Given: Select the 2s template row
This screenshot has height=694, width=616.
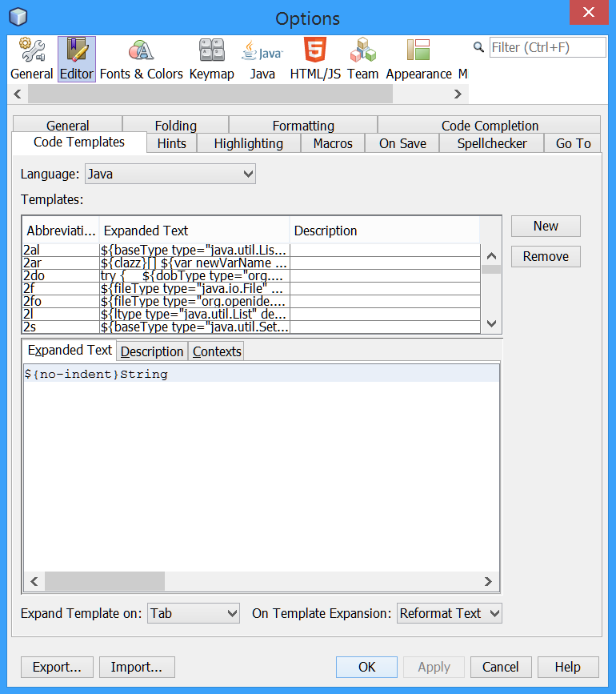Looking at the screenshot, I should [x=250, y=327].
